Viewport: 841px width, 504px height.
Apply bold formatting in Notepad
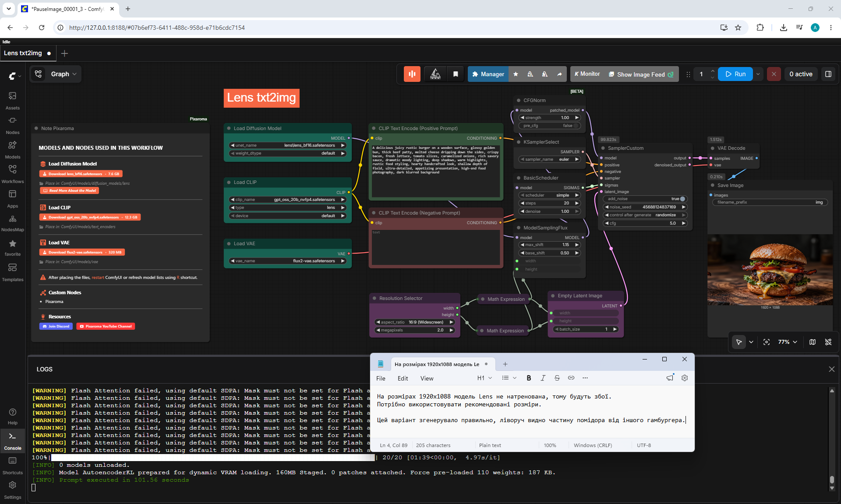coord(529,378)
